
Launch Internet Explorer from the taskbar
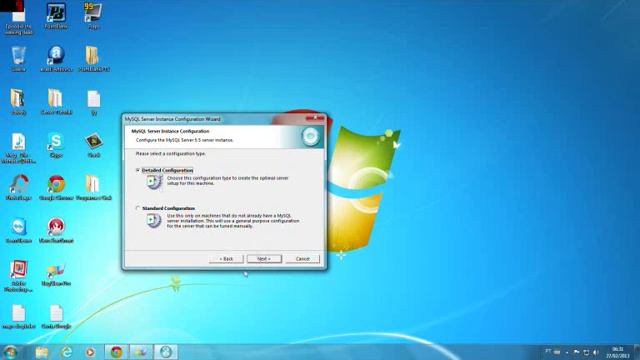pyautogui.click(x=66, y=352)
